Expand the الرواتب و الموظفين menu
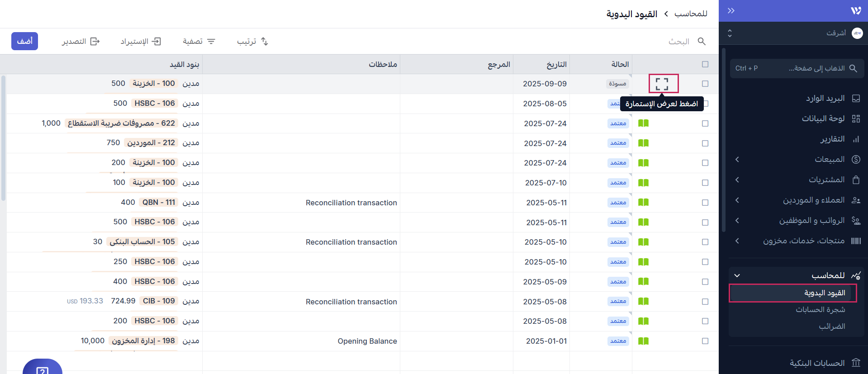 [737, 220]
